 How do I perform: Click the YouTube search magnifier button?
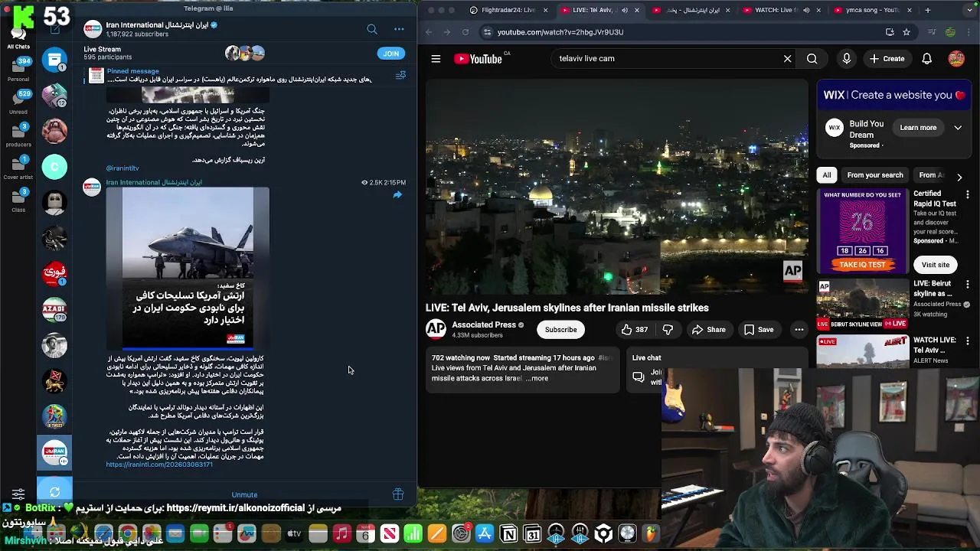click(x=812, y=59)
